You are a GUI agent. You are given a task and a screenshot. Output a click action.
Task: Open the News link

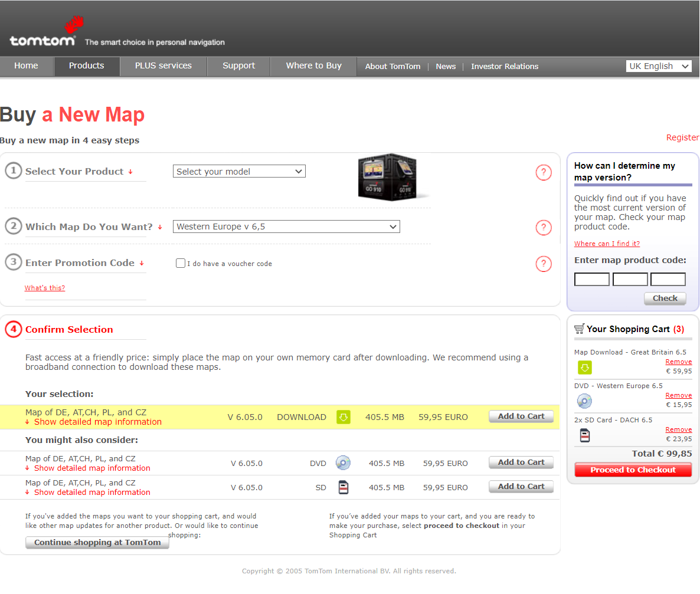click(x=446, y=67)
